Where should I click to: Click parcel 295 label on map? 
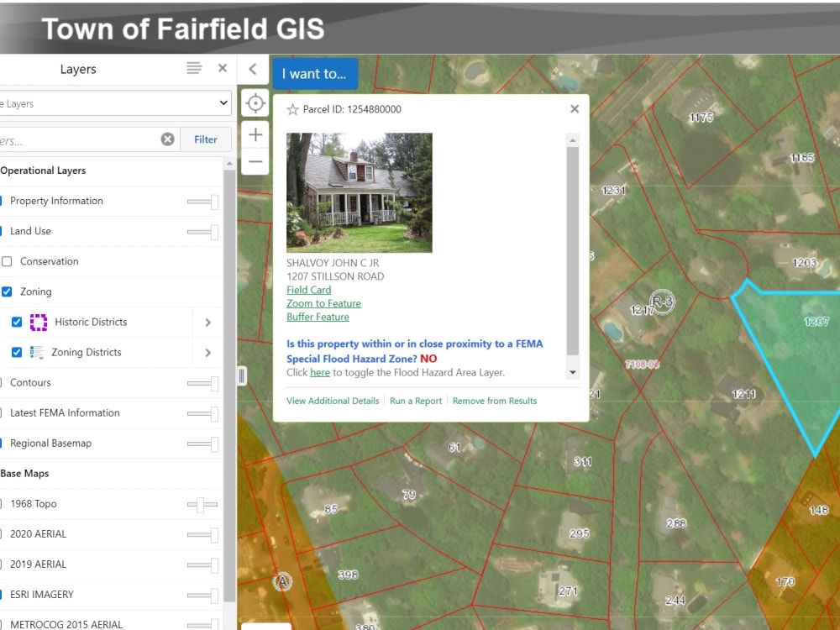tap(579, 533)
